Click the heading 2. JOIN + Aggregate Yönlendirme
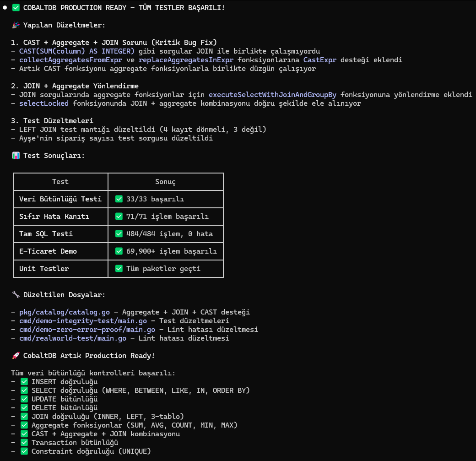 coord(75,86)
